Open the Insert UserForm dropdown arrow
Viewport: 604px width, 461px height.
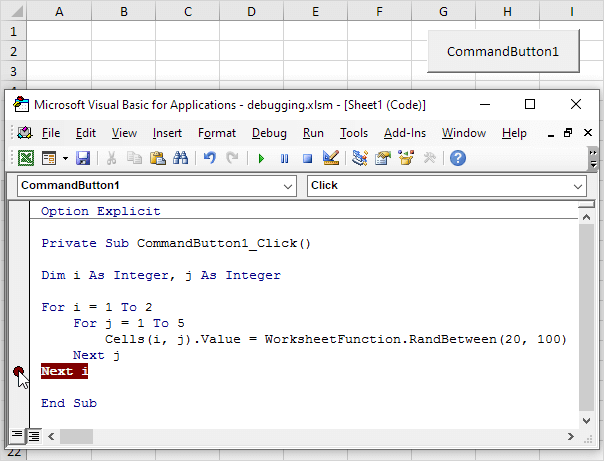(x=65, y=158)
